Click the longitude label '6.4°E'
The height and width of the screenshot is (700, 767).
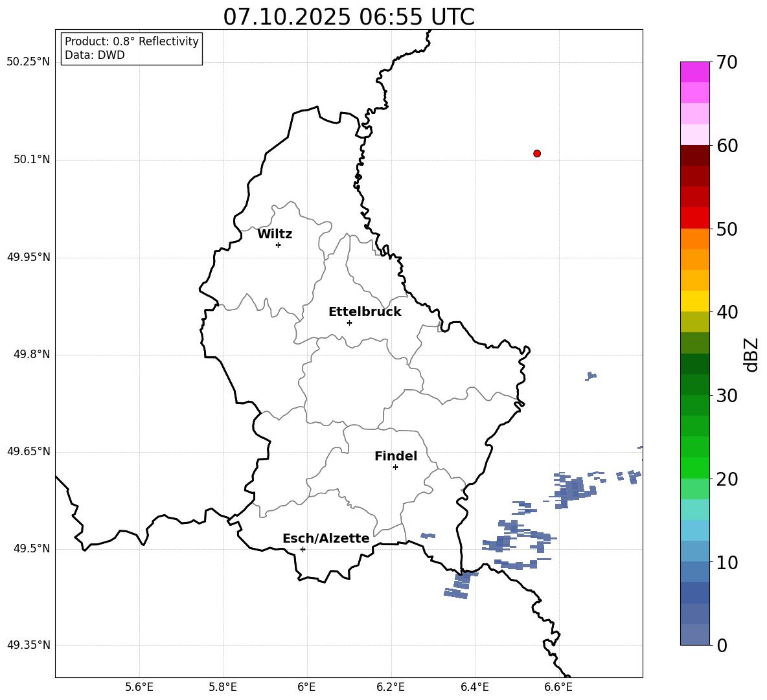coord(474,687)
